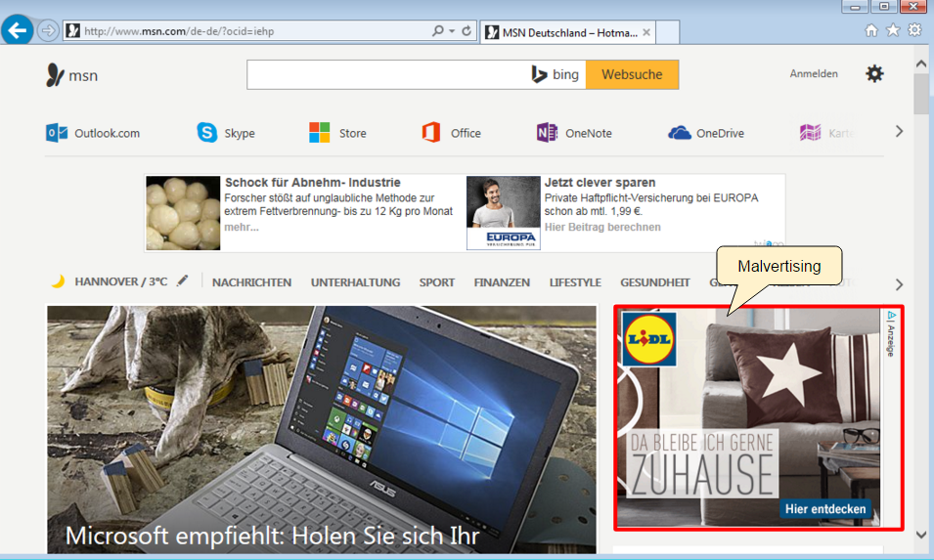This screenshot has height=560, width=934.
Task: Switch to the SPORT category
Action: [x=436, y=282]
